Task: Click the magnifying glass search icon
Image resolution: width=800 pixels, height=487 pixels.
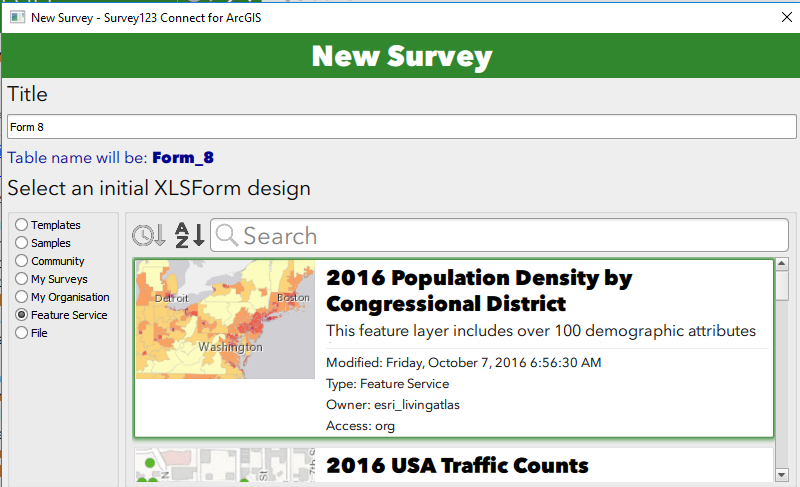Action: 227,235
